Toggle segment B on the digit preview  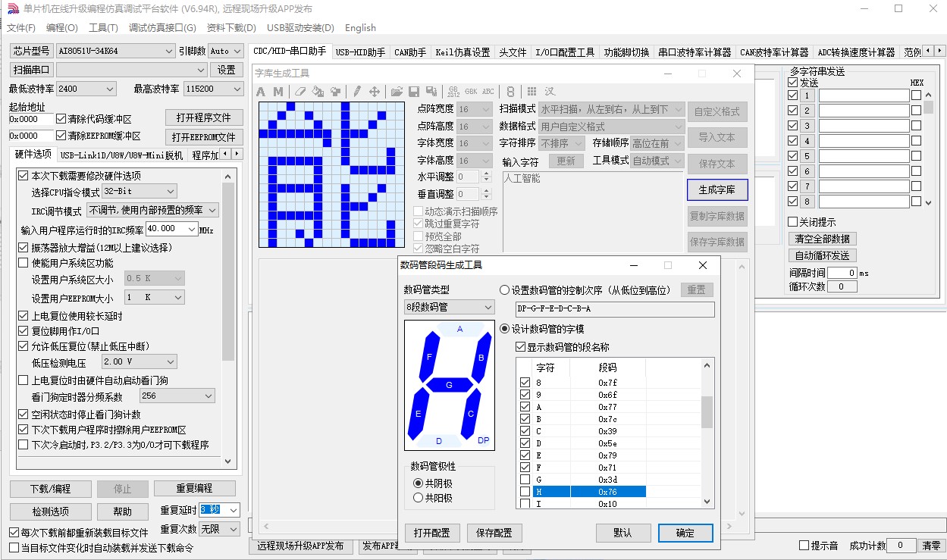pyautogui.click(x=480, y=357)
